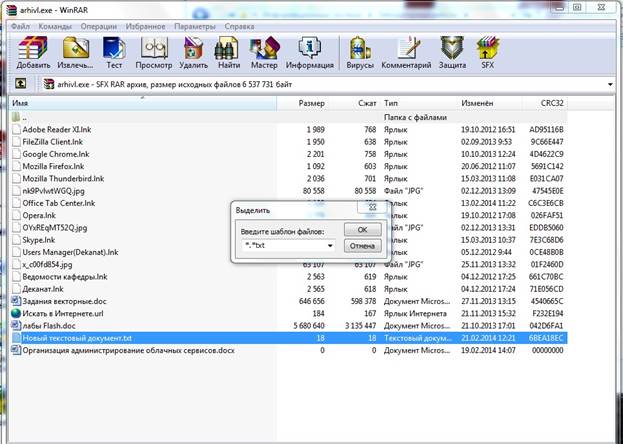Viewport: 623px width, 444px height.
Task: Click the Word icon of Задания векторные.doc
Action: pyautogui.click(x=16, y=301)
